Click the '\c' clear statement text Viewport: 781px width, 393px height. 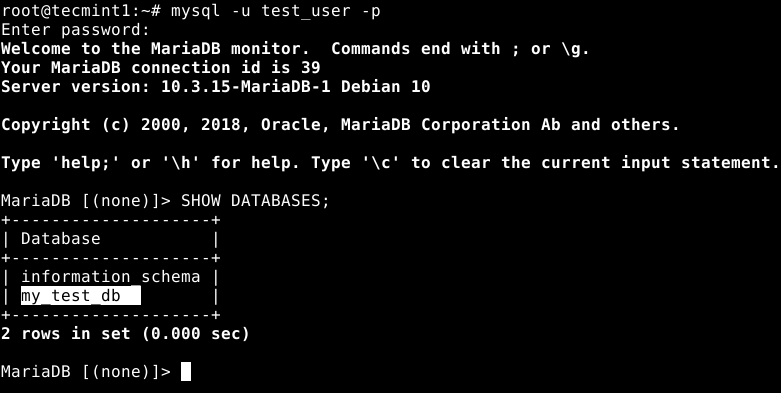click(381, 162)
